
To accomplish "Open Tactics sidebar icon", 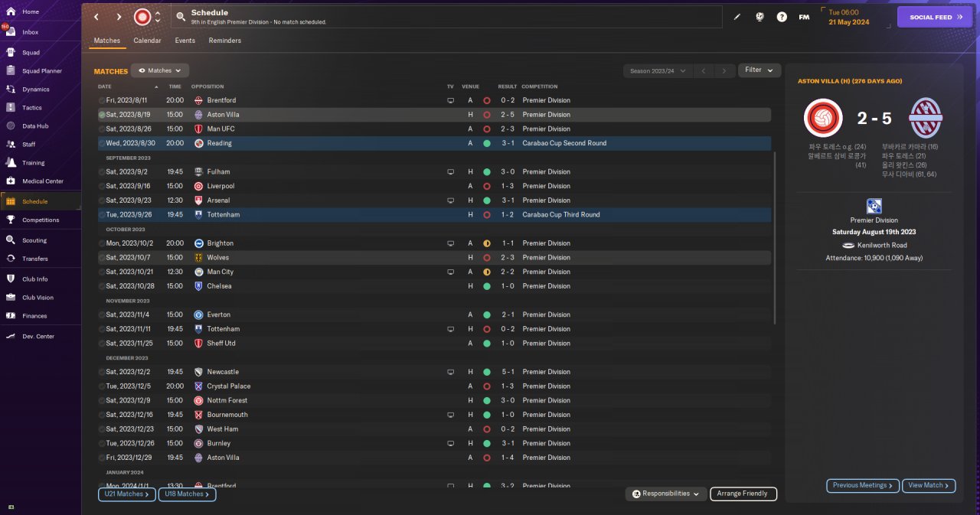I will coord(11,108).
